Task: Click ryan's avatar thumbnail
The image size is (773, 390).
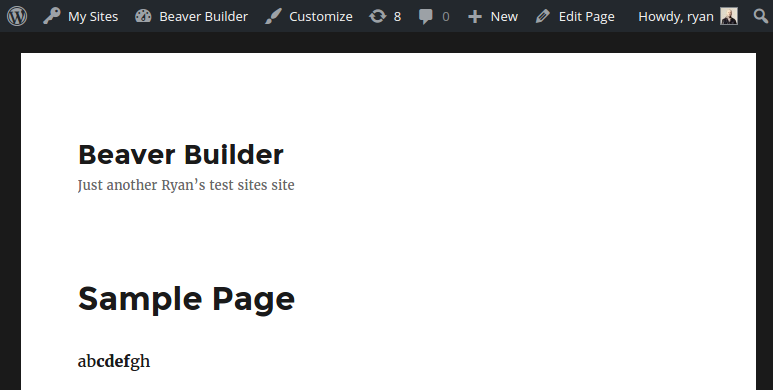Action: coord(729,16)
